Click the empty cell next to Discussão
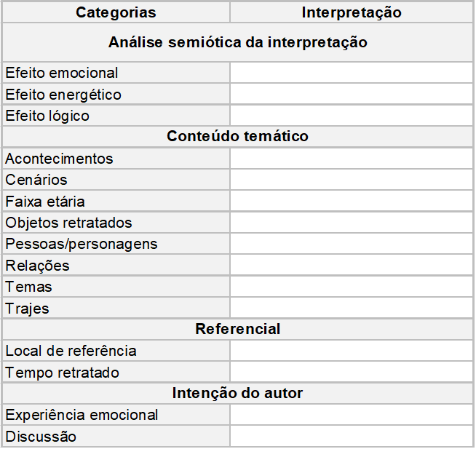Viewport: 476px width, 449px height. point(351,437)
